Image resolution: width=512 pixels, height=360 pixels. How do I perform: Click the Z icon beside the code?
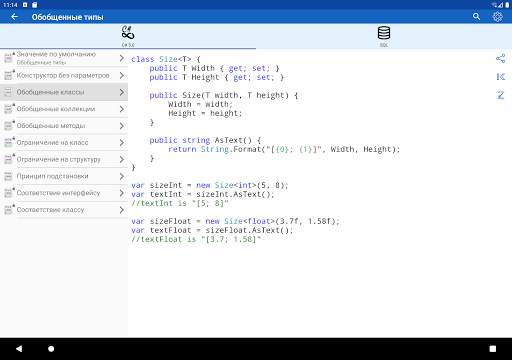click(x=500, y=95)
